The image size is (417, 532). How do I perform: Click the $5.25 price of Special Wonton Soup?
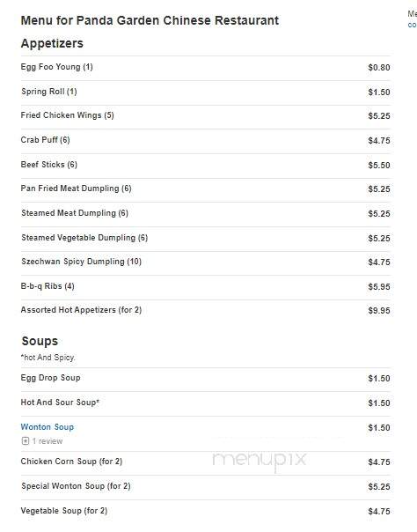379,487
